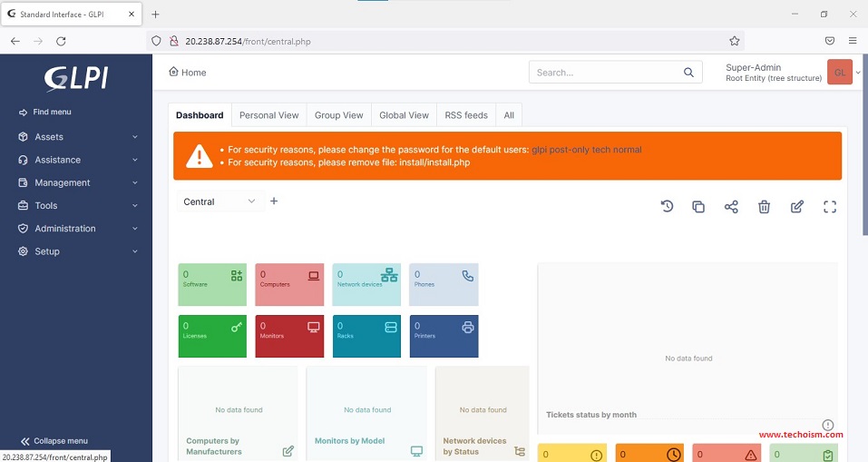Expand the Assistance menu
Image resolution: width=868 pixels, height=462 pixels.
[x=77, y=160]
